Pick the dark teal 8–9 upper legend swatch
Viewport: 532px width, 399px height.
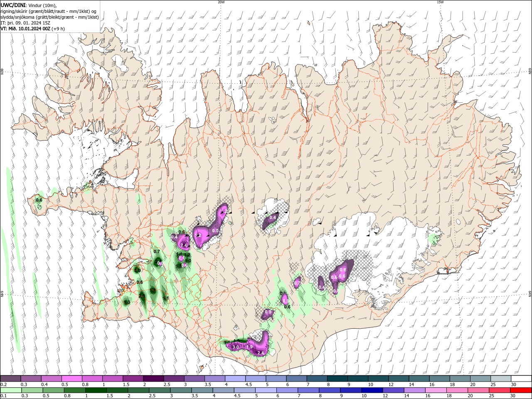(x=337, y=379)
